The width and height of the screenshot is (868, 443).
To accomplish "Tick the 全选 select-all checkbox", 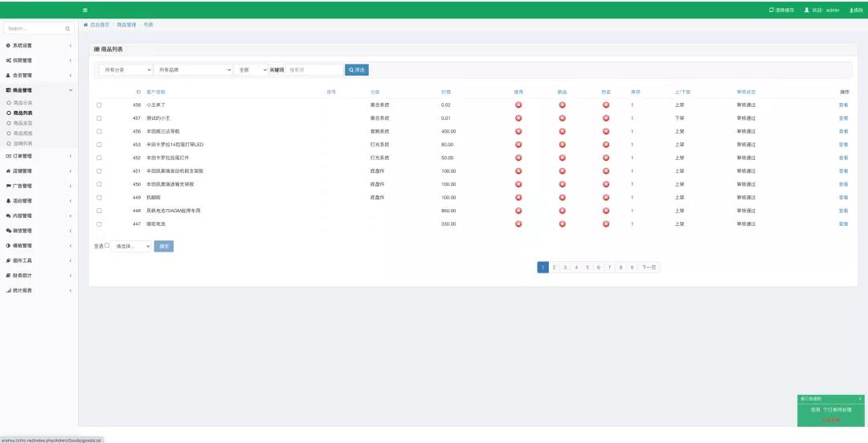I will point(107,245).
